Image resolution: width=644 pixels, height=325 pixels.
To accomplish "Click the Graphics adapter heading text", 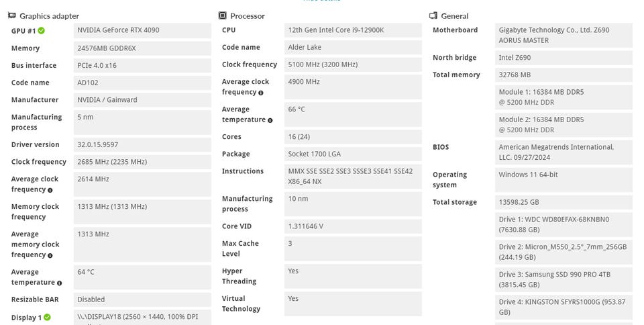I will pos(49,16).
